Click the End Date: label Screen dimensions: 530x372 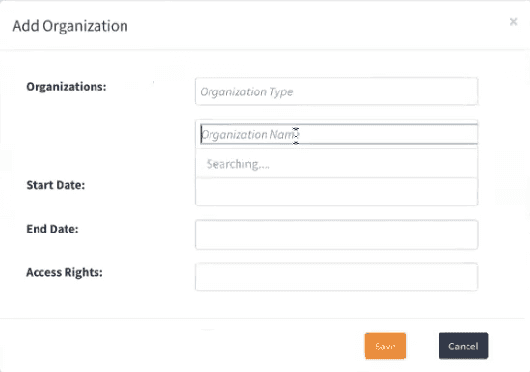pyautogui.click(x=52, y=229)
